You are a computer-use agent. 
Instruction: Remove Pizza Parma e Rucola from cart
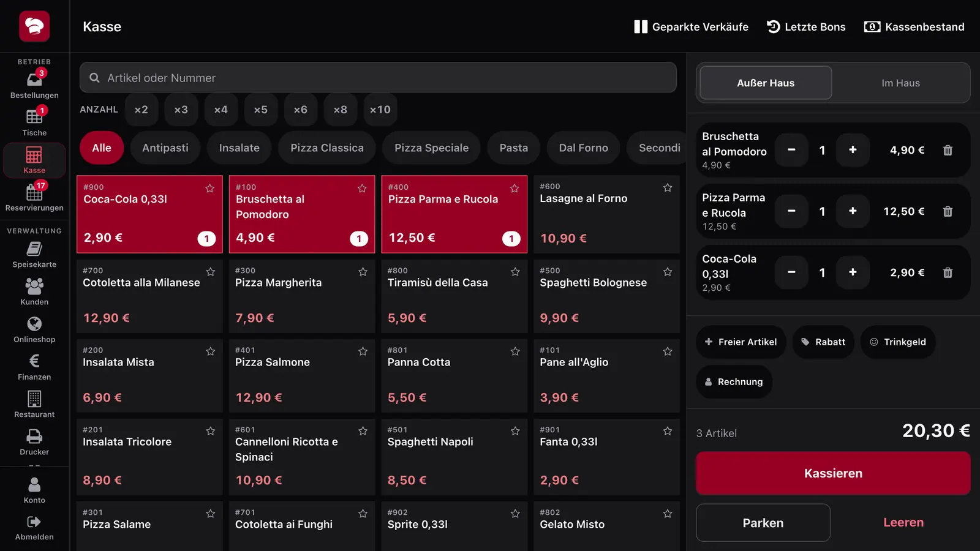point(948,211)
